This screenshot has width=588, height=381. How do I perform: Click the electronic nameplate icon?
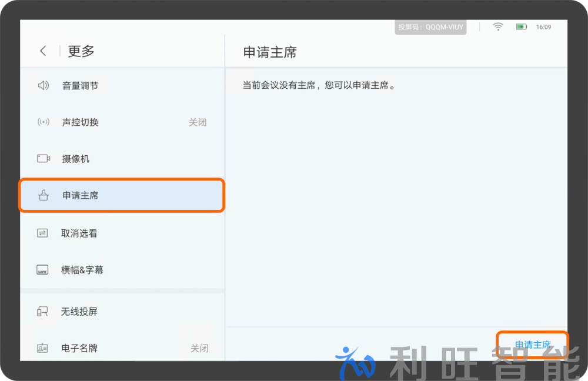pyautogui.click(x=42, y=348)
